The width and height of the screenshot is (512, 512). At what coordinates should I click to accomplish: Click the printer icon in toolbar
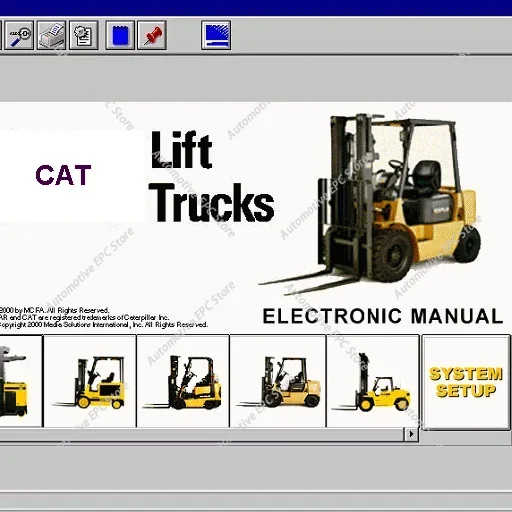pyautogui.click(x=51, y=35)
